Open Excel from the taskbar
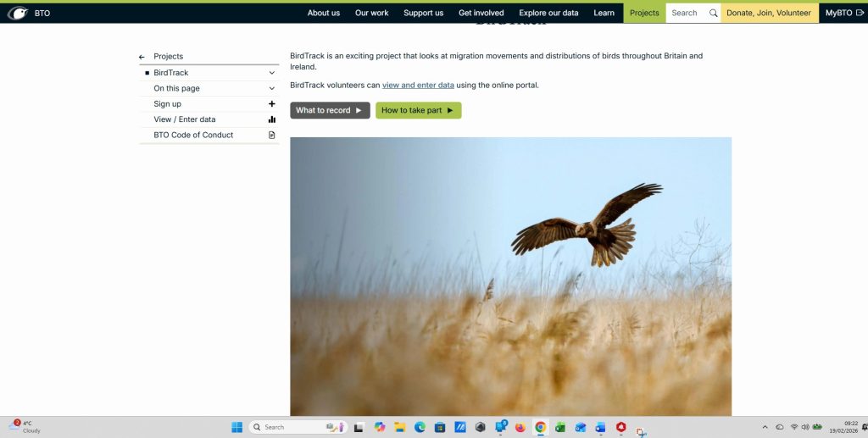Screen dimensions: 868x438 click(560, 427)
